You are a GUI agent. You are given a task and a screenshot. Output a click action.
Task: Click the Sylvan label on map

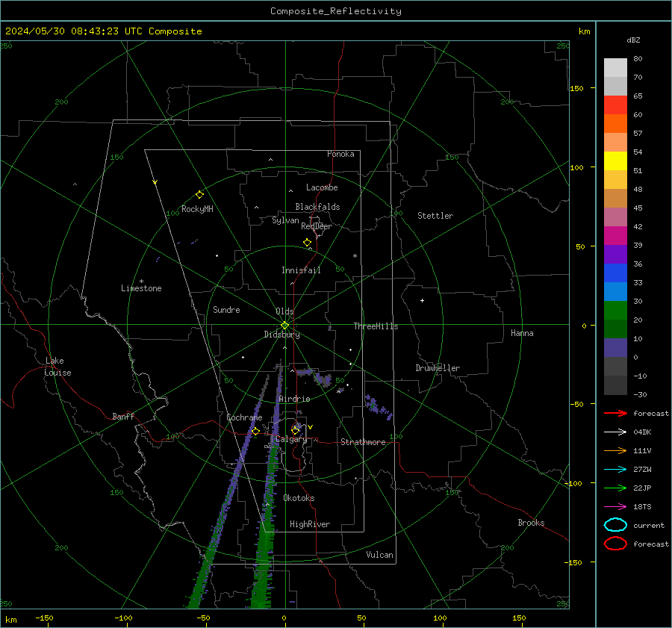coord(285,220)
